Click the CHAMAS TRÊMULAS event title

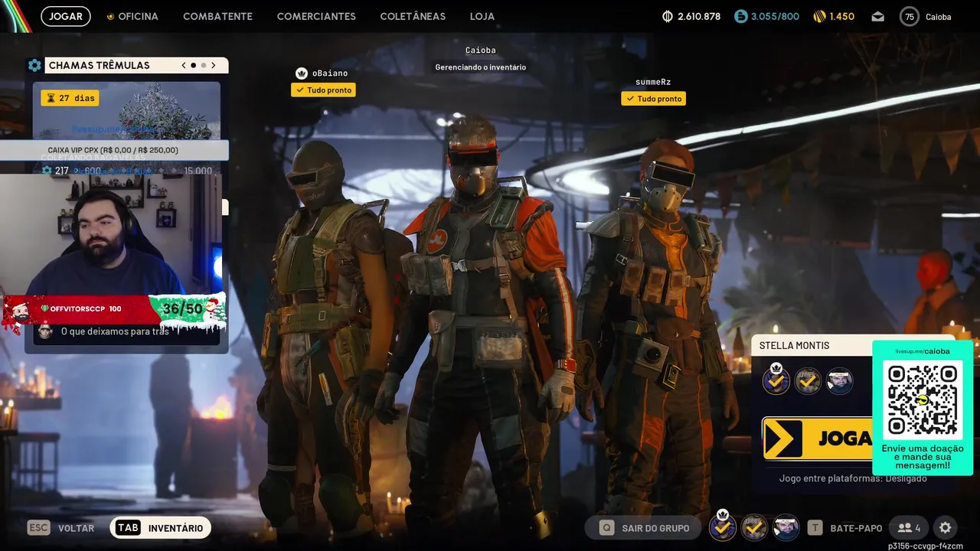pyautogui.click(x=99, y=66)
